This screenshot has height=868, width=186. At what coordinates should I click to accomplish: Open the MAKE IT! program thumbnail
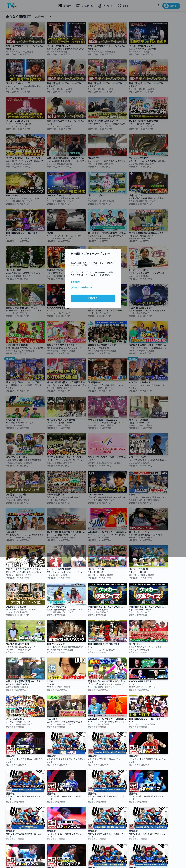[107, 145]
